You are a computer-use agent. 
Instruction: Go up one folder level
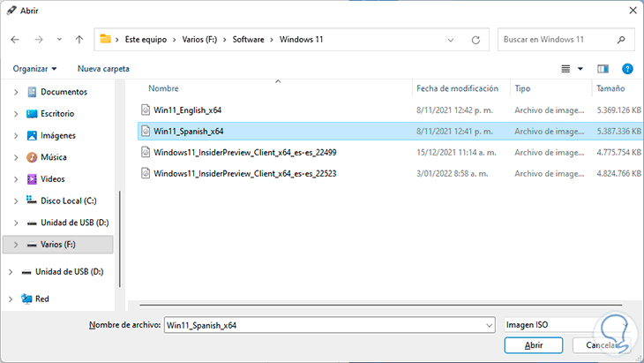click(x=79, y=40)
